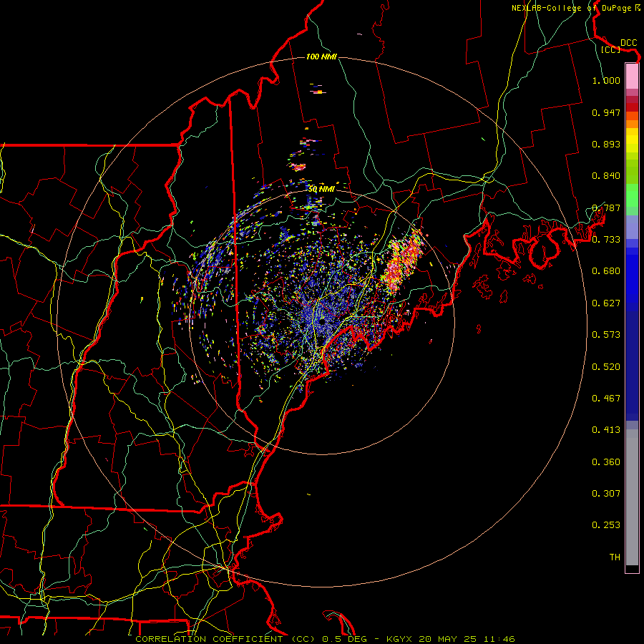Click the 100 NMI range ring label

point(321,57)
